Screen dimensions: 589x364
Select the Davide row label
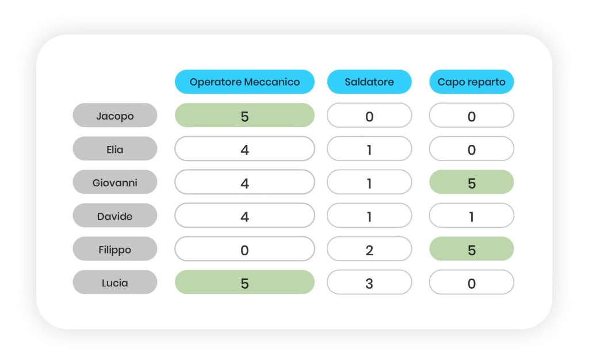tap(114, 216)
